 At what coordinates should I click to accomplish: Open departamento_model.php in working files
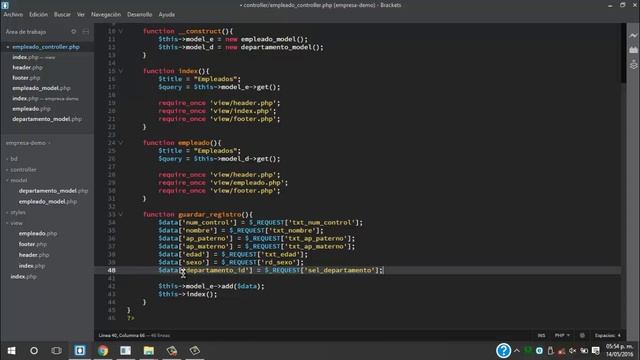click(47, 119)
